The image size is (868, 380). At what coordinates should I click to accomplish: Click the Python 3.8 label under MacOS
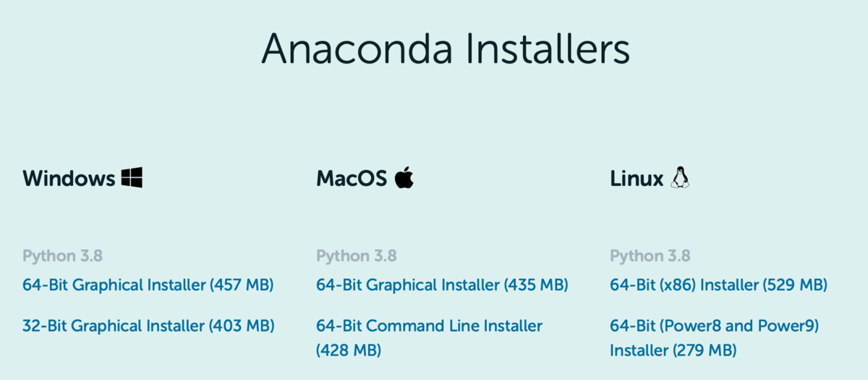357,256
